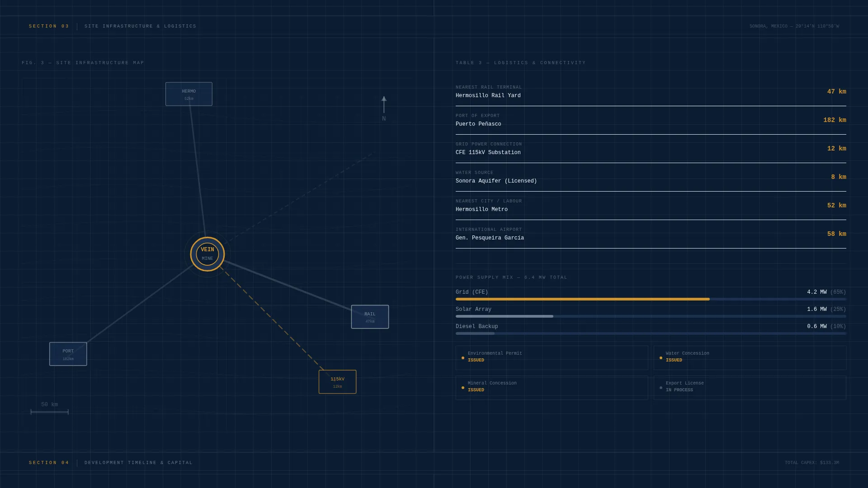
Task: Open Section 03 header label
Action: click(x=49, y=26)
